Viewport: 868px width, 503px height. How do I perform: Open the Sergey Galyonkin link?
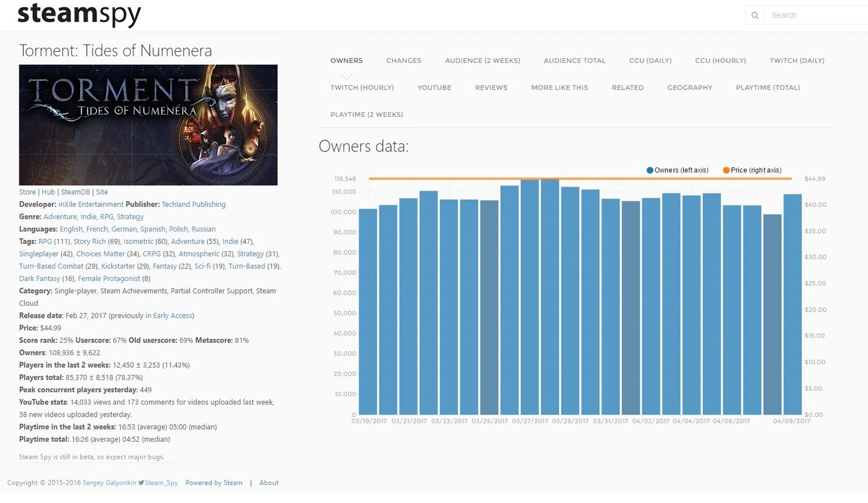(x=110, y=483)
